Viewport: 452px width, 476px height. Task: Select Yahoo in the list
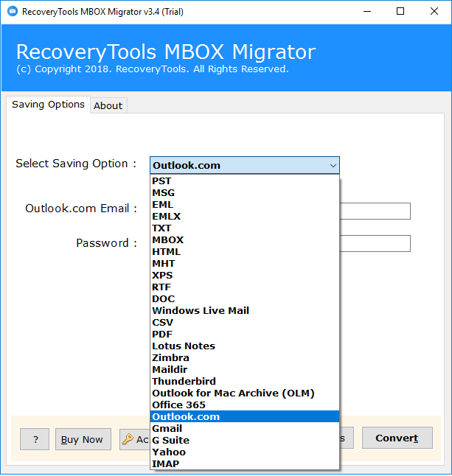pyautogui.click(x=245, y=452)
